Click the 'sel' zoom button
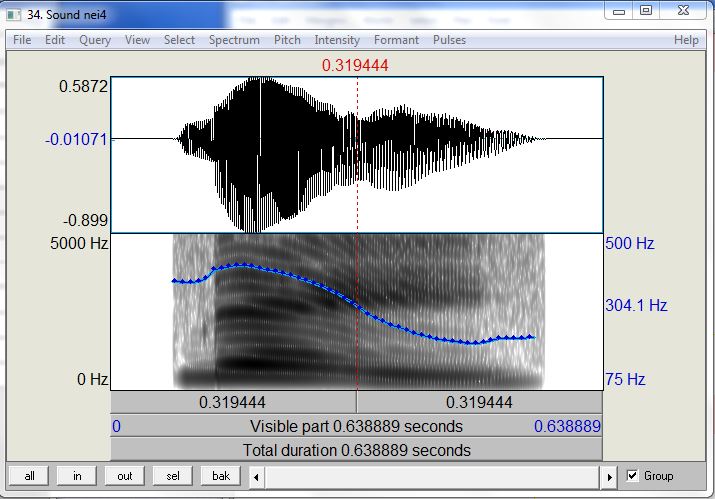715x499 pixels. pyautogui.click(x=173, y=476)
